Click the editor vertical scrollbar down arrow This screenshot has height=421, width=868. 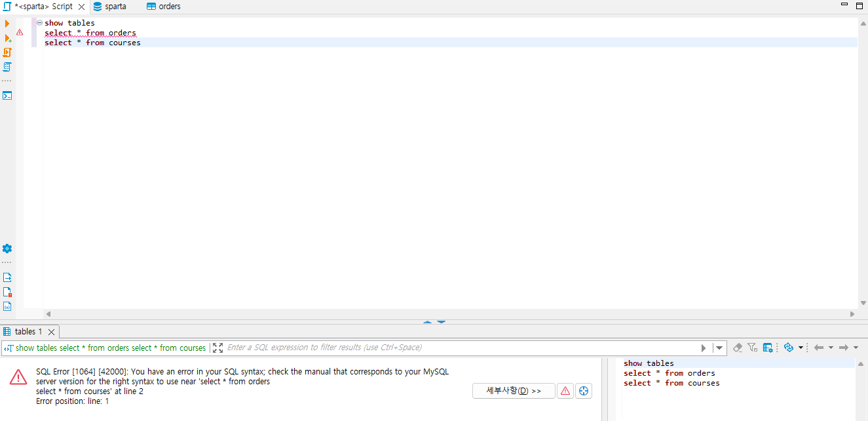[863, 303]
